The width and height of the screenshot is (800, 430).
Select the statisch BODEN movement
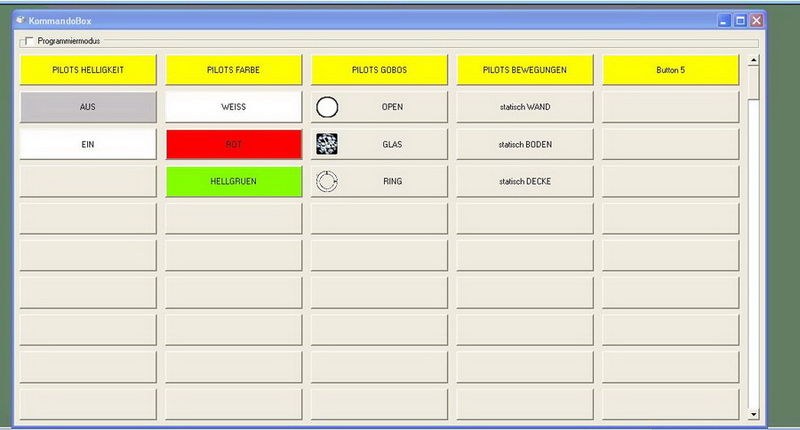coord(525,144)
